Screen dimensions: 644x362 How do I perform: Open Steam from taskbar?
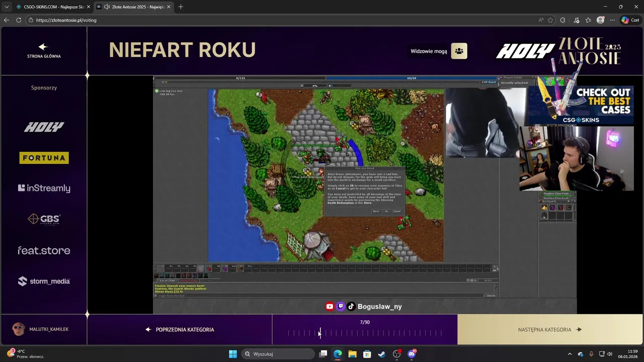(x=382, y=354)
